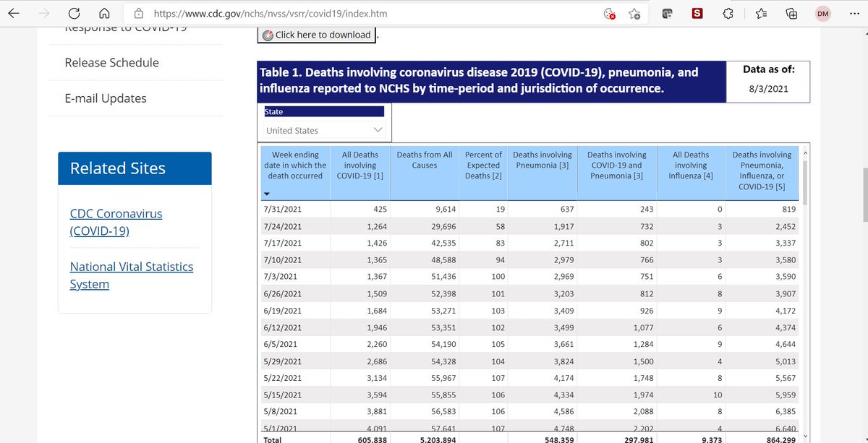
Task: Reload the page with the refresh icon
Action: pos(74,13)
